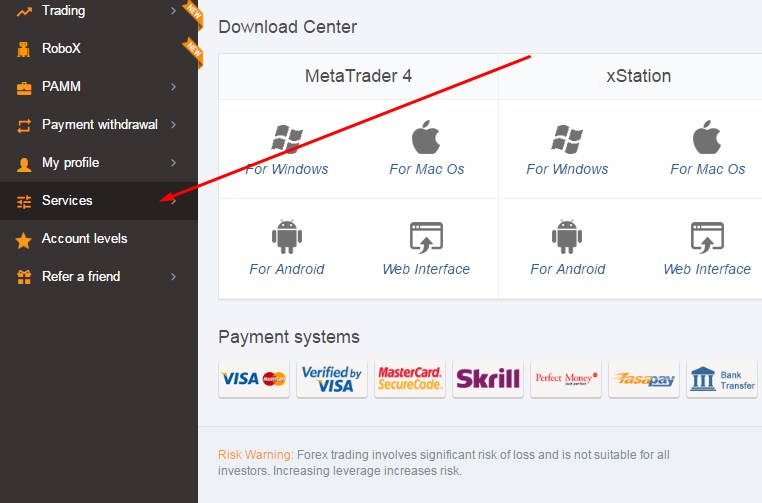Click the Skrill payment logo
This screenshot has height=503, width=762.
coord(488,379)
